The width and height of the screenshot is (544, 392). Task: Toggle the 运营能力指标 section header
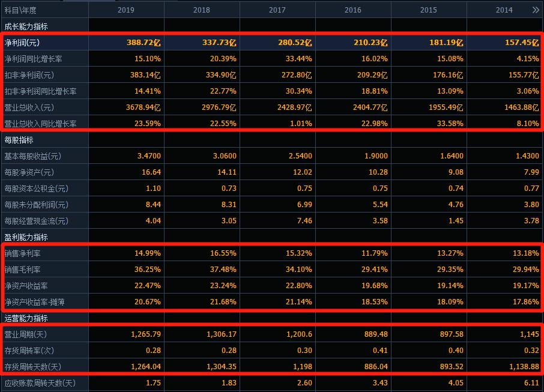coord(26,318)
